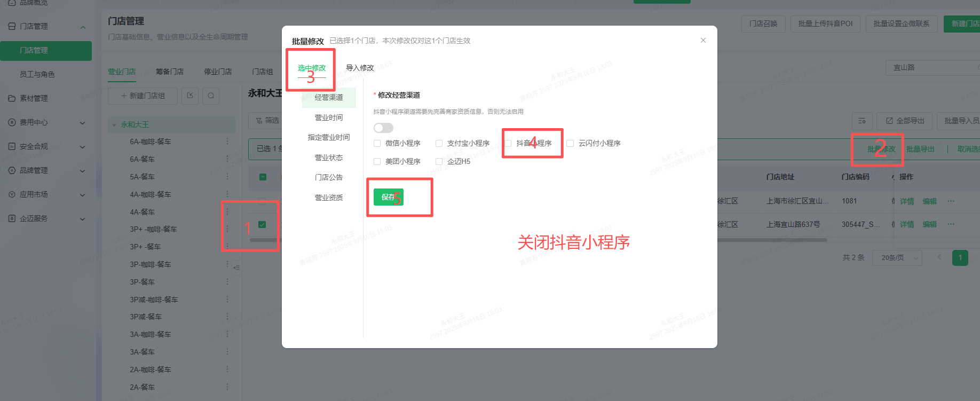Screen dimensions: 980x401
Task: Click the 安全合规 icon in sidebar
Action: (x=12, y=146)
